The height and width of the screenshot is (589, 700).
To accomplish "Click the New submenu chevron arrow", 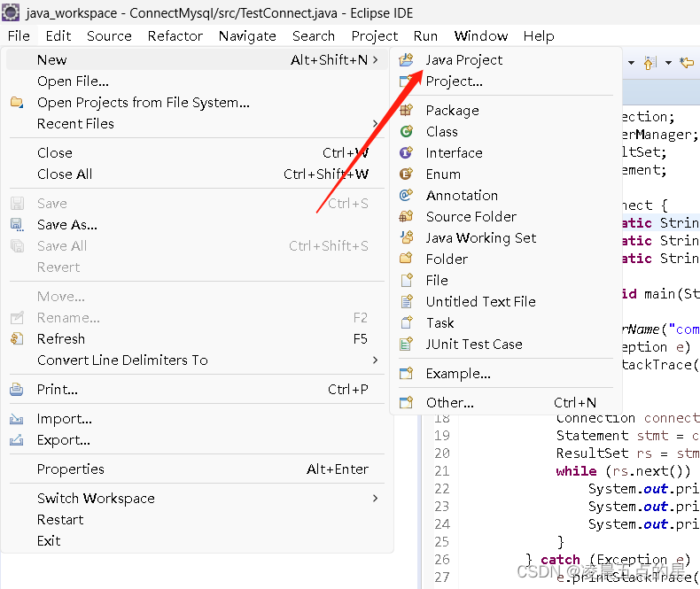I will [375, 59].
